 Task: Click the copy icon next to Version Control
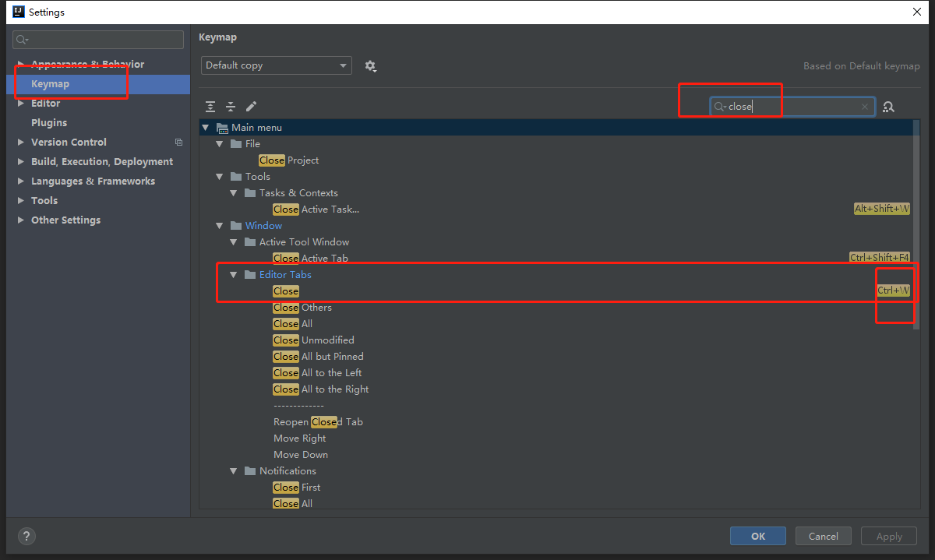178,142
